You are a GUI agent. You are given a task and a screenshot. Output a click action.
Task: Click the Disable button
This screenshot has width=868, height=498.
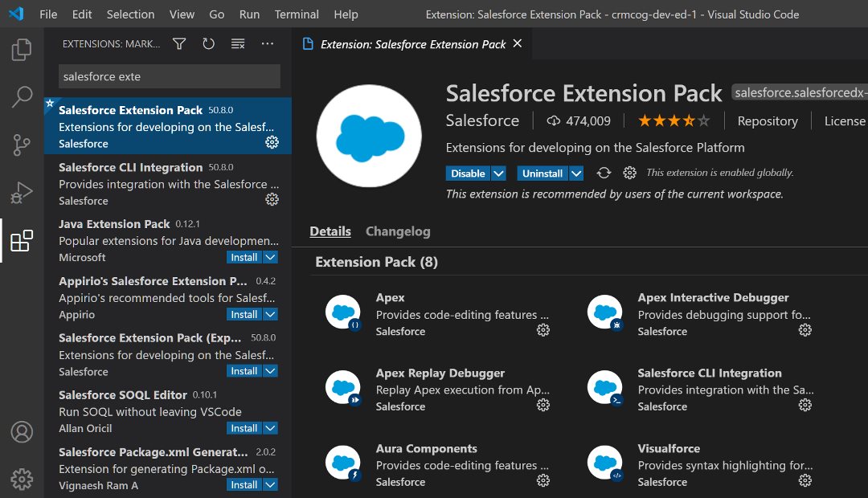tap(468, 173)
